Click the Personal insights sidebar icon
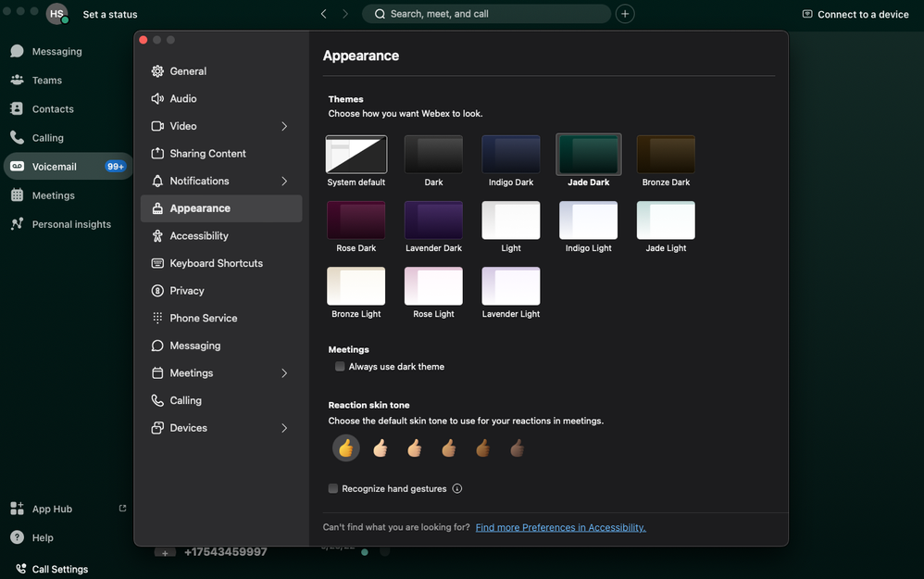The image size is (924, 579). pyautogui.click(x=17, y=223)
